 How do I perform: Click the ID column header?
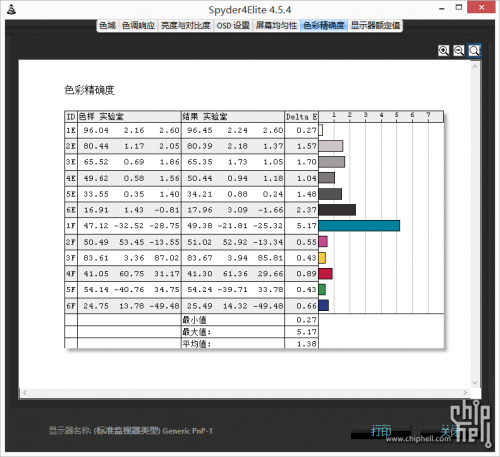71,117
